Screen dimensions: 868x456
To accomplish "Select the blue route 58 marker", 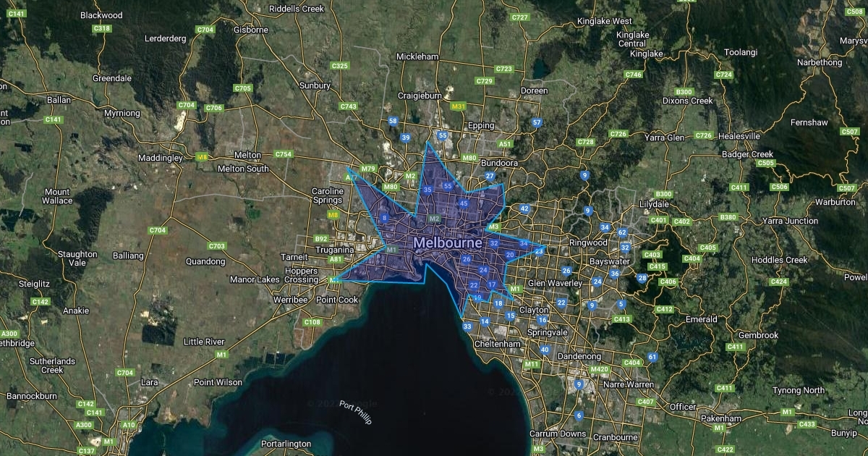I will pyautogui.click(x=393, y=121).
